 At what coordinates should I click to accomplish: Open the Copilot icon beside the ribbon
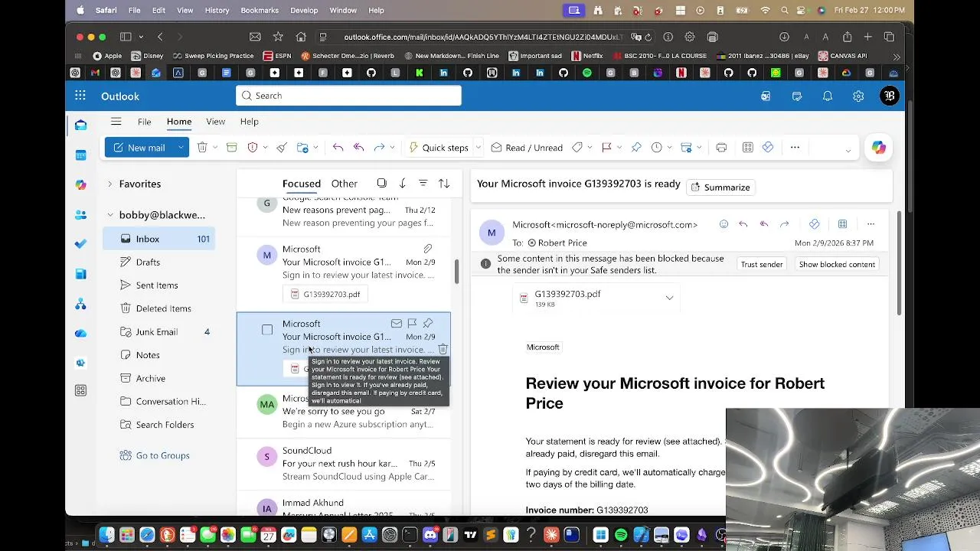pos(879,148)
